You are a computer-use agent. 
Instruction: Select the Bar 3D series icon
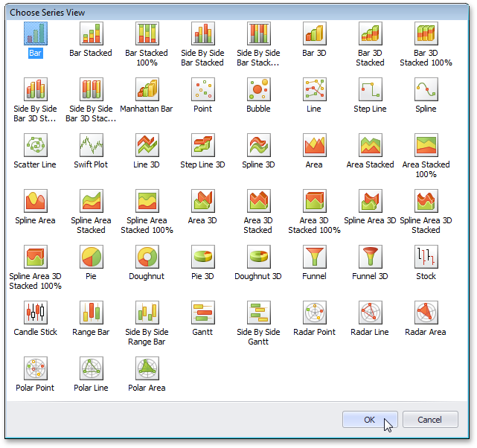point(315,33)
